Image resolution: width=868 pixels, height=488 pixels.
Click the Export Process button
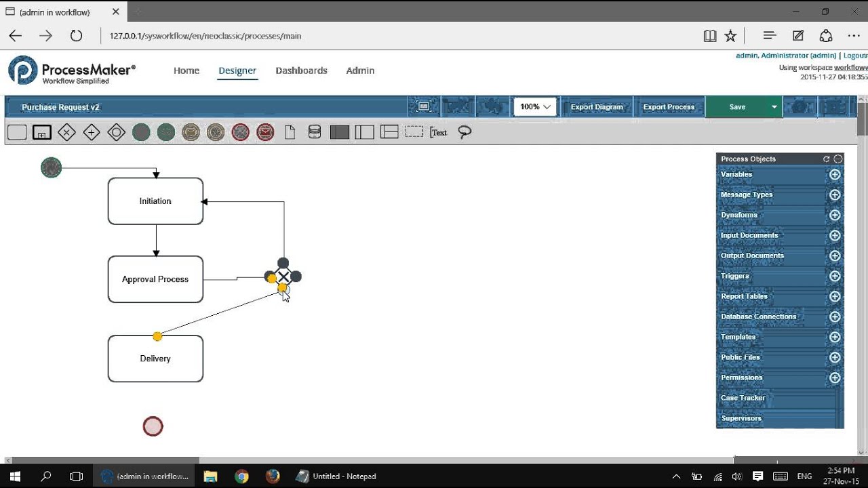tap(669, 106)
